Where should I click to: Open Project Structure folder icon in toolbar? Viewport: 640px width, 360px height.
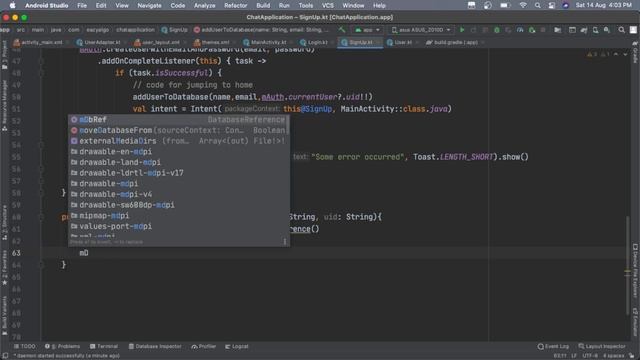(x=558, y=30)
